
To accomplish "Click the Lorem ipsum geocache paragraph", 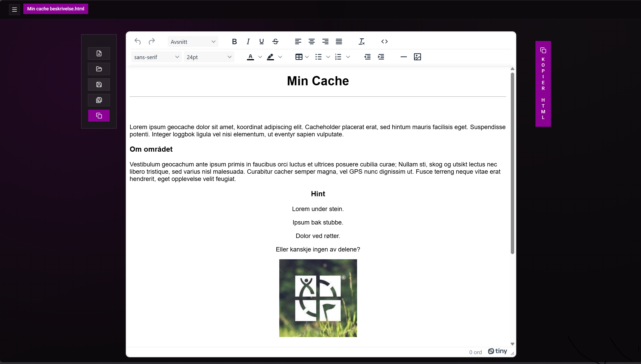I will tap(318, 131).
